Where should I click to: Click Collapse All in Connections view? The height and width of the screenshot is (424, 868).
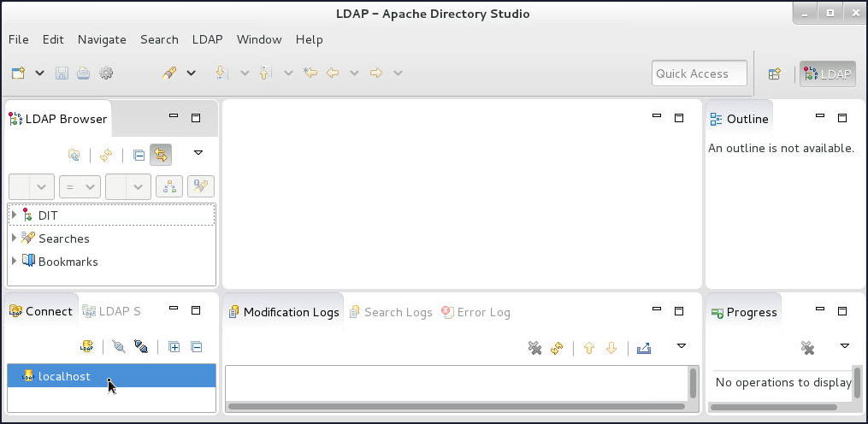(x=197, y=347)
